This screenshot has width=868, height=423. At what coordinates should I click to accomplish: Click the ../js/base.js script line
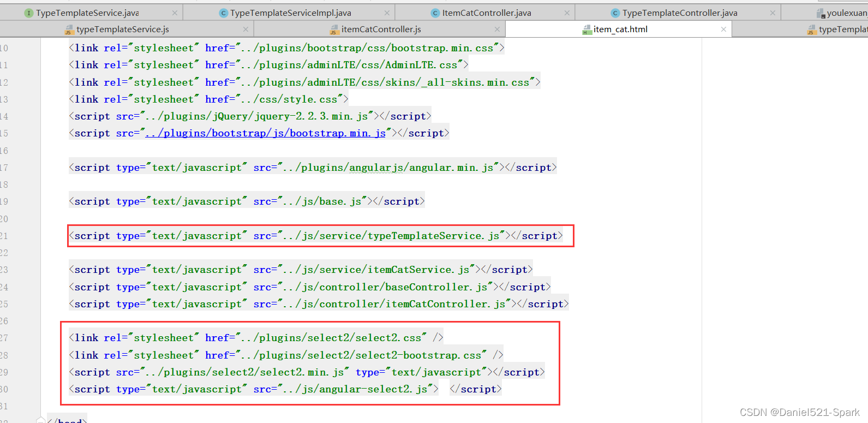pyautogui.click(x=247, y=201)
